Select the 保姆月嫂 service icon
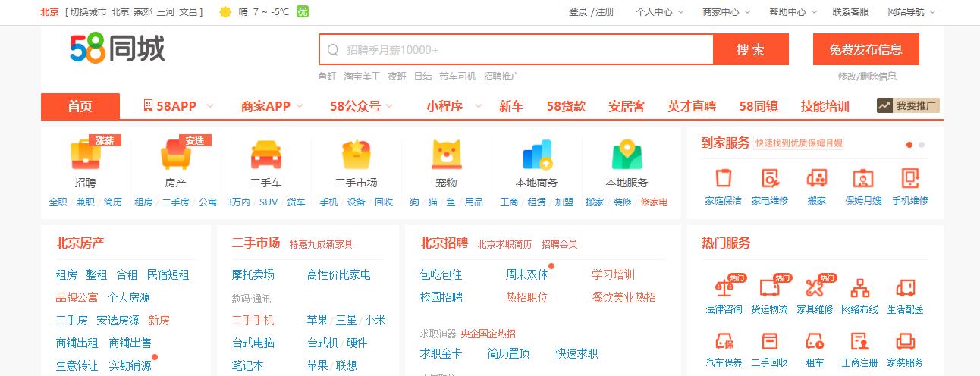Viewport: 980px width, 376px height. coord(862,178)
